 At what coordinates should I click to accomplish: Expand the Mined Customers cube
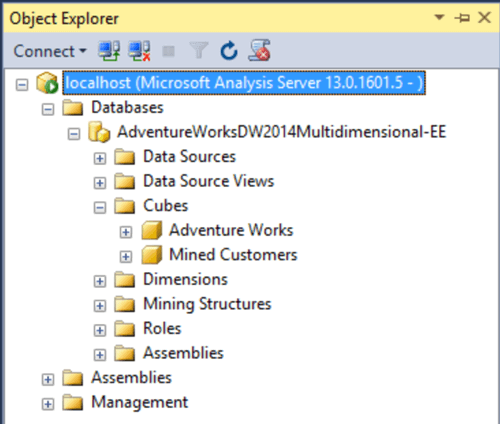[126, 257]
